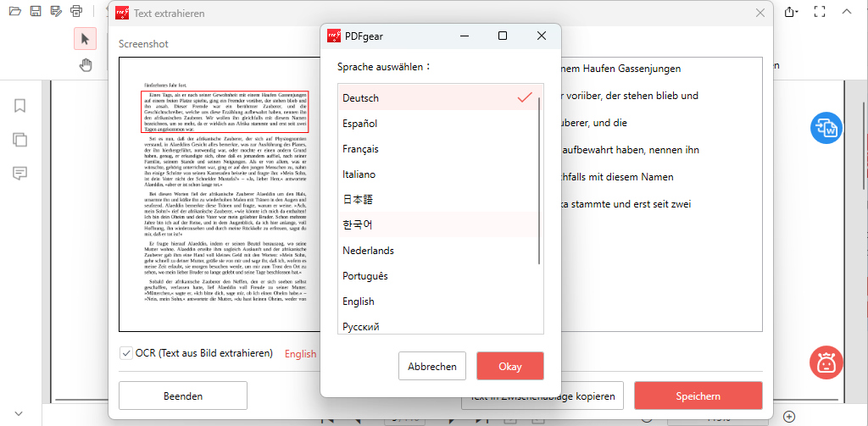Maximize the PDFgear language dialog
The width and height of the screenshot is (868, 426).
(503, 36)
